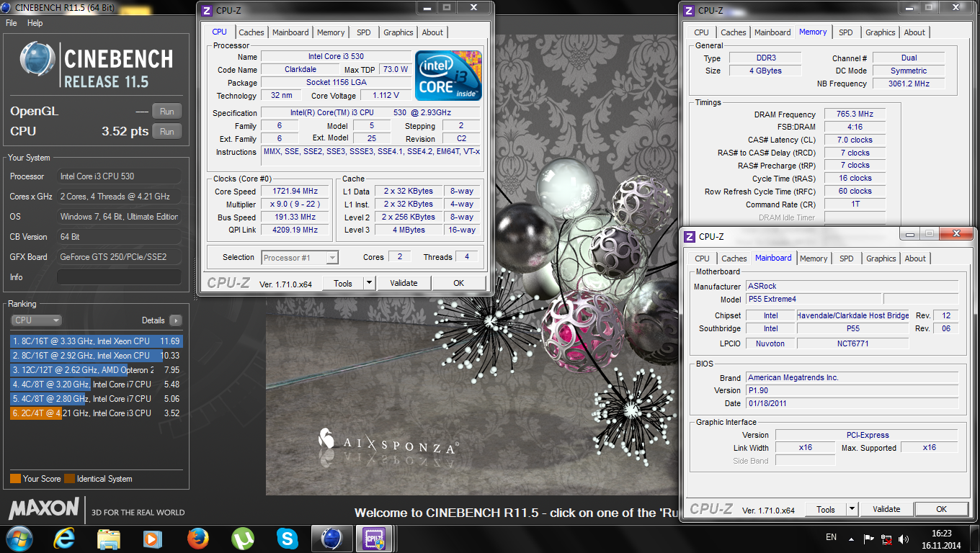Click the MAXON logo at bottom left
Screen dimensions: 980x553
[x=43, y=508]
